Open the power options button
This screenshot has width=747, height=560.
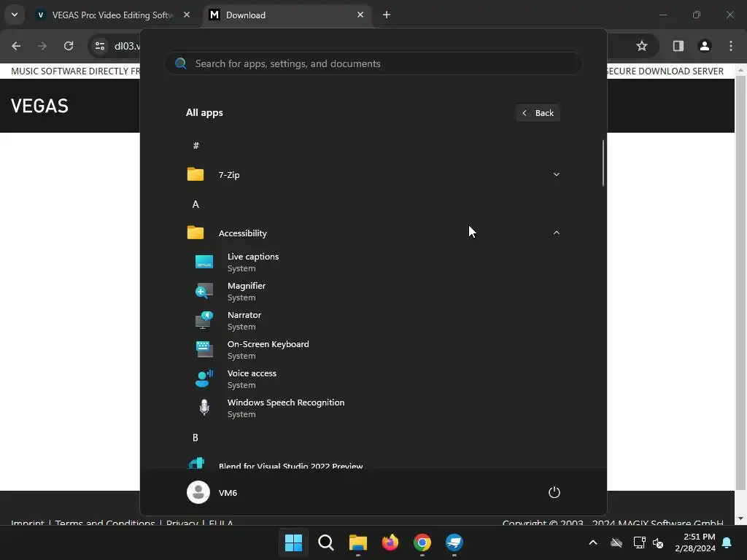click(554, 492)
